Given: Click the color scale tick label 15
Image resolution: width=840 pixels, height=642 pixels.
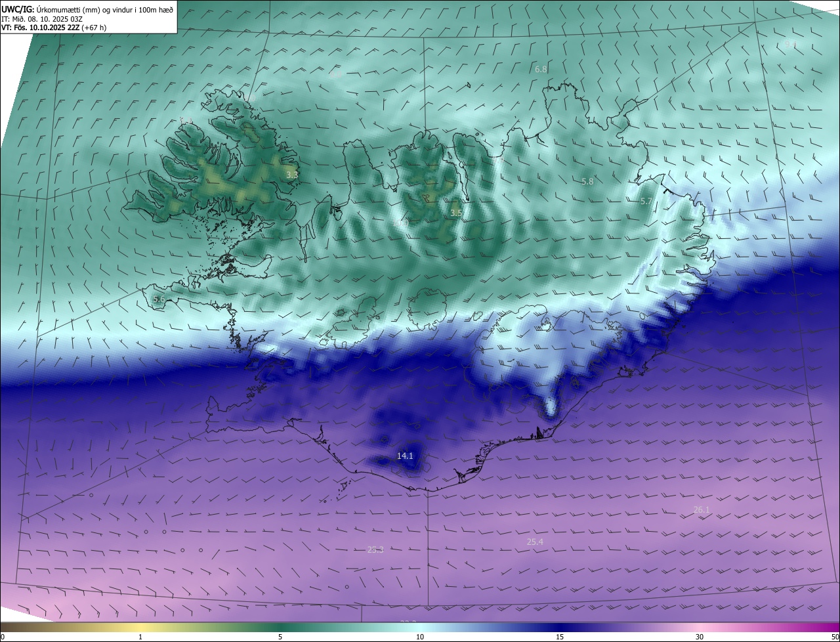Looking at the screenshot, I should click(560, 637).
